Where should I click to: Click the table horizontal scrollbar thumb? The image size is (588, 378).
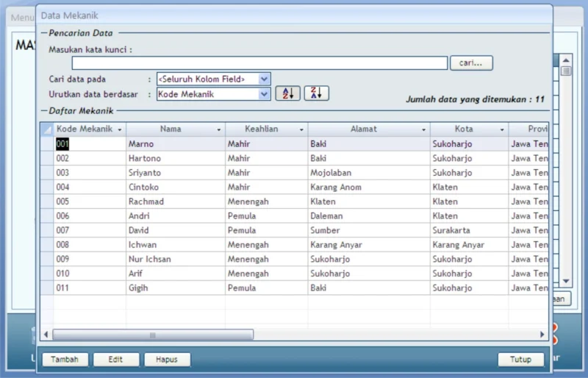153,335
